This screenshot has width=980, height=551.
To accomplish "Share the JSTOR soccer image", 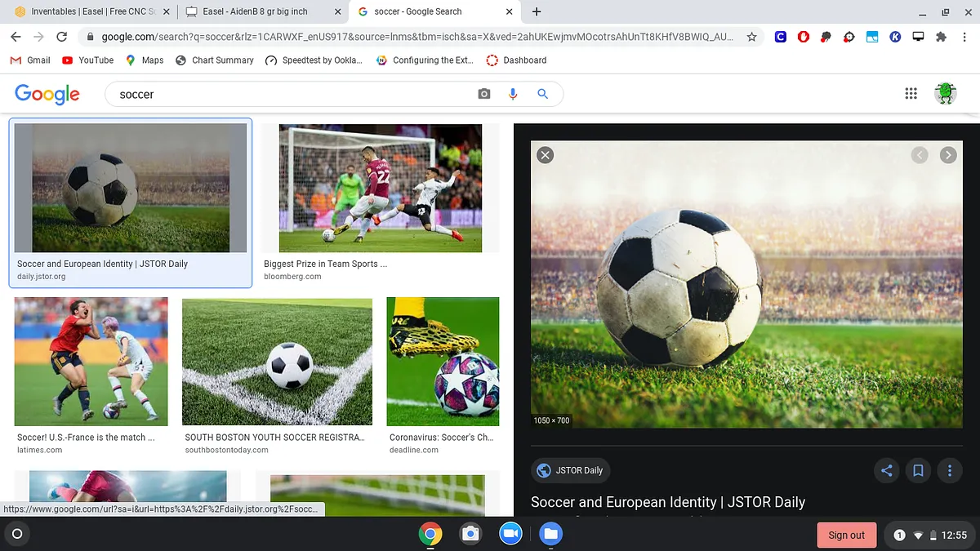I will (x=886, y=470).
